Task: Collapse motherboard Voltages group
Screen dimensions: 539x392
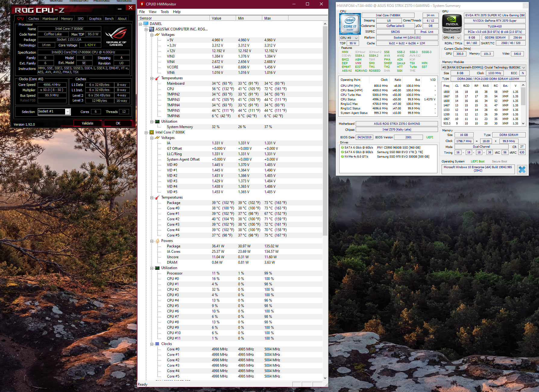Action: [152, 35]
